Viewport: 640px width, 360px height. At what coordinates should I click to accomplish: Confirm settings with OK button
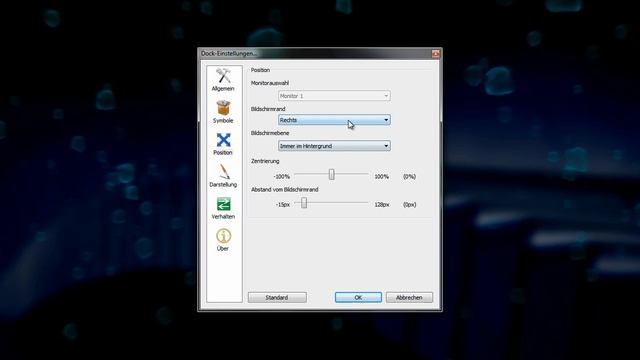pyautogui.click(x=358, y=298)
